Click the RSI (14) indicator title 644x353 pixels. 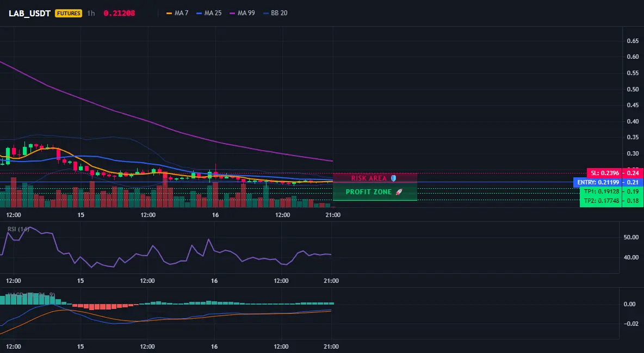[18, 229]
